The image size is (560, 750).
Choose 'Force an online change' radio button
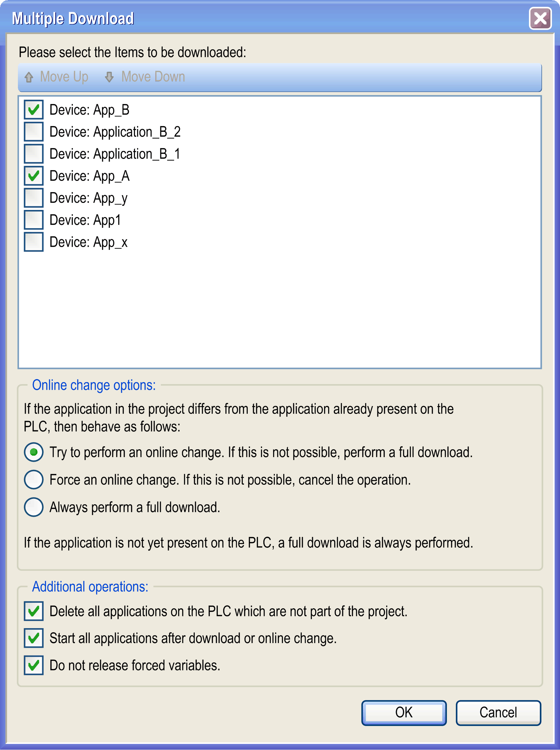[33, 480]
